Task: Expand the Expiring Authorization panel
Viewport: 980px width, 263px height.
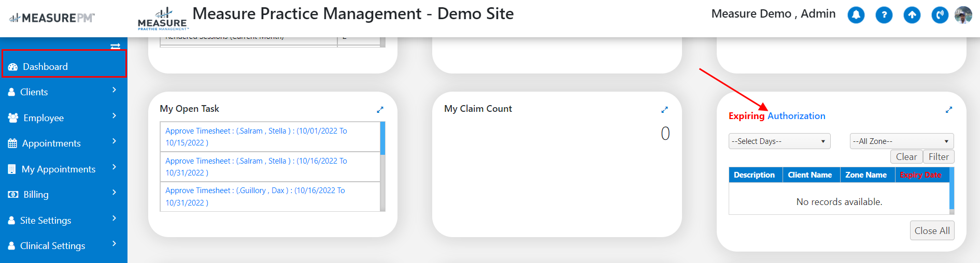Action: point(949,110)
